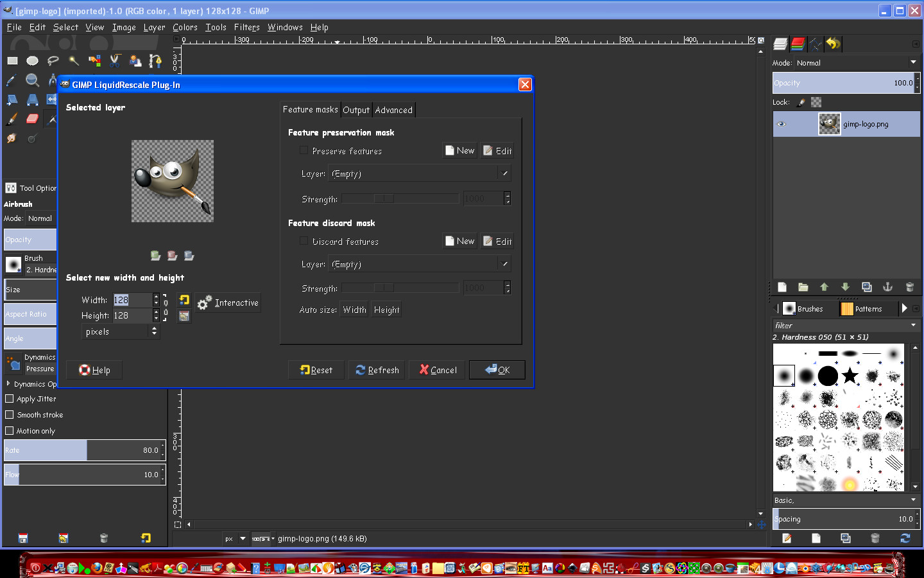
Task: Toggle the width-height chain link
Action: [x=166, y=308]
